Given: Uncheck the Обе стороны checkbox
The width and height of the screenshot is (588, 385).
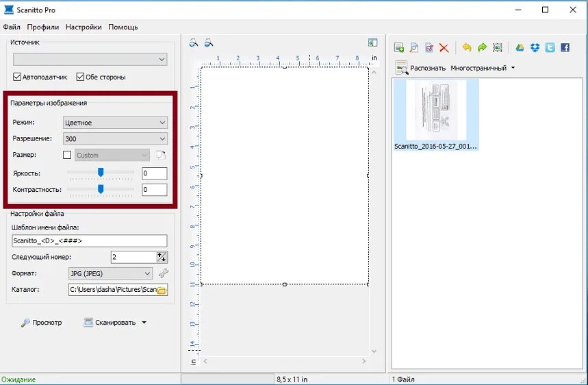Looking at the screenshot, I should [80, 77].
